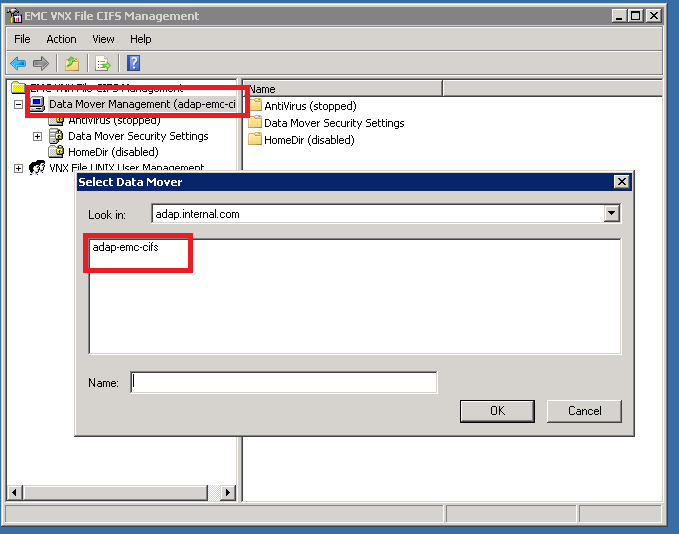Viewport: 679px width, 534px height.
Task: Click the tree pane horizontal scrollbar thumb
Action: tap(115, 492)
